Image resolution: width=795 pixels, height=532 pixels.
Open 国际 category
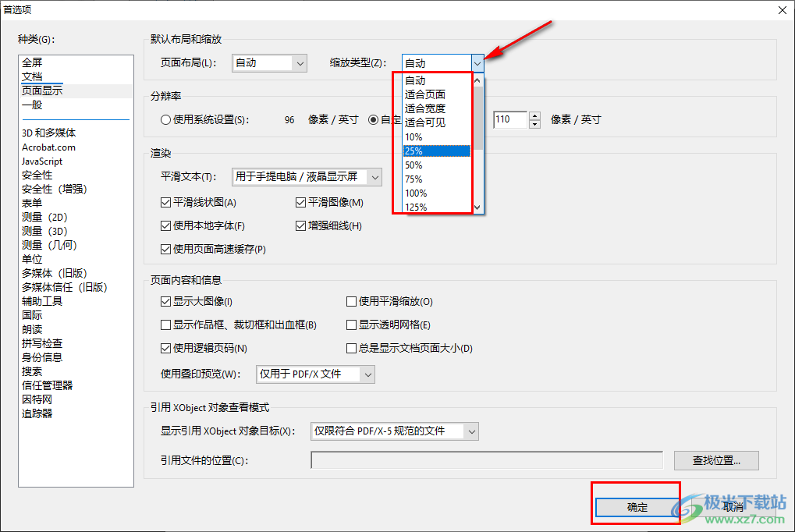(x=32, y=315)
